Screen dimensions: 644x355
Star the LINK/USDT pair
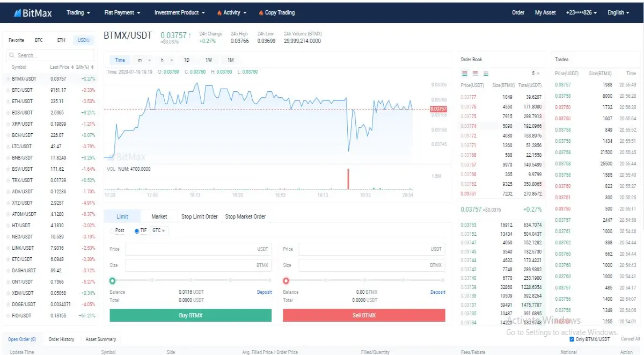click(x=8, y=248)
